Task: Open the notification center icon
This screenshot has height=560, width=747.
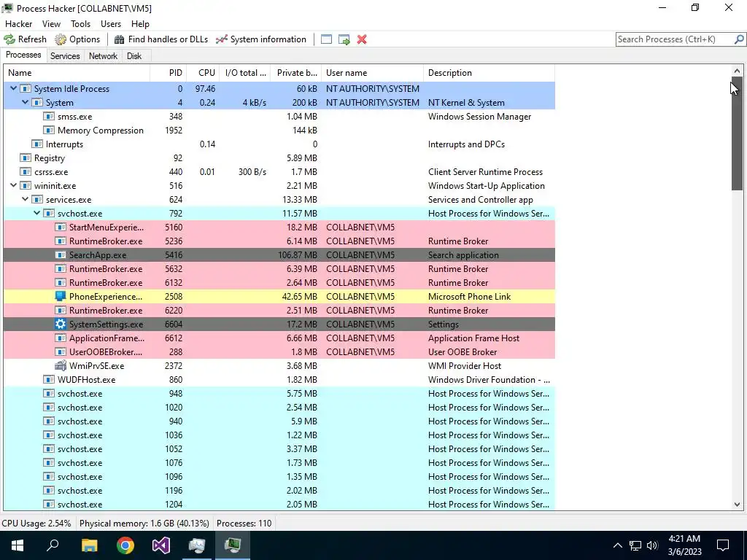Action: coord(723,545)
